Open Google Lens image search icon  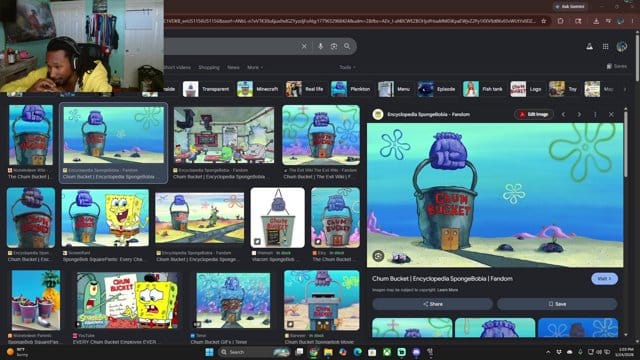pos(334,47)
